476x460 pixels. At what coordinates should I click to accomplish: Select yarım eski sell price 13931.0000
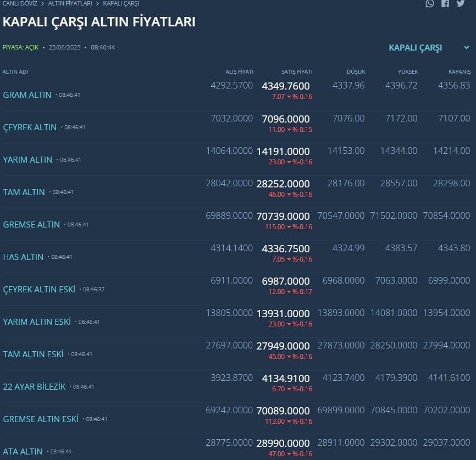[283, 314]
